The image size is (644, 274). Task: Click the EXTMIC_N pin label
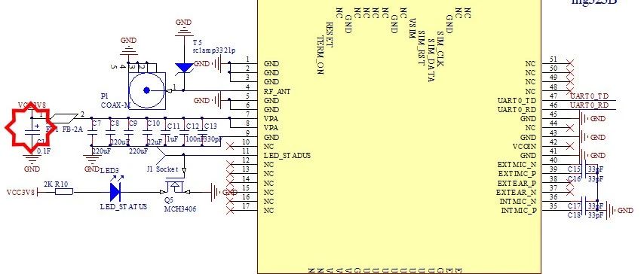coord(517,165)
